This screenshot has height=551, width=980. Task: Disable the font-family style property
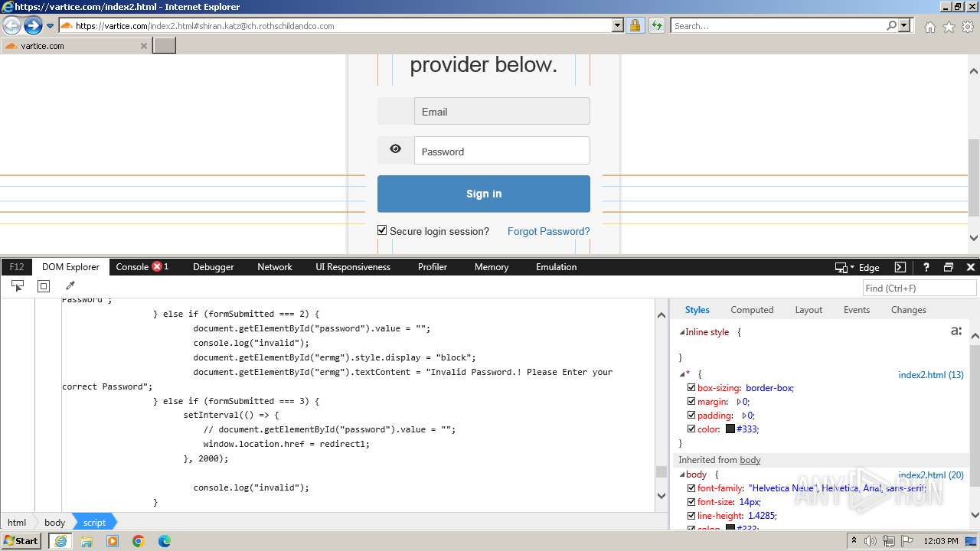coord(691,488)
